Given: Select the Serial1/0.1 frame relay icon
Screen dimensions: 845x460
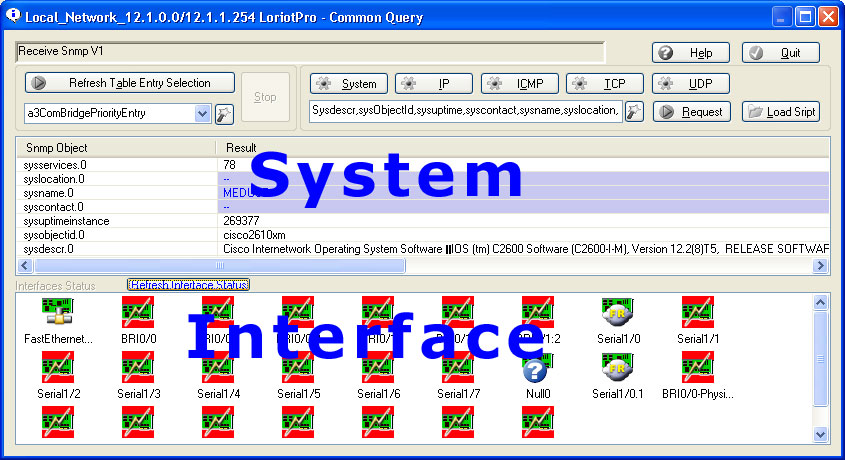Looking at the screenshot, I should [618, 367].
